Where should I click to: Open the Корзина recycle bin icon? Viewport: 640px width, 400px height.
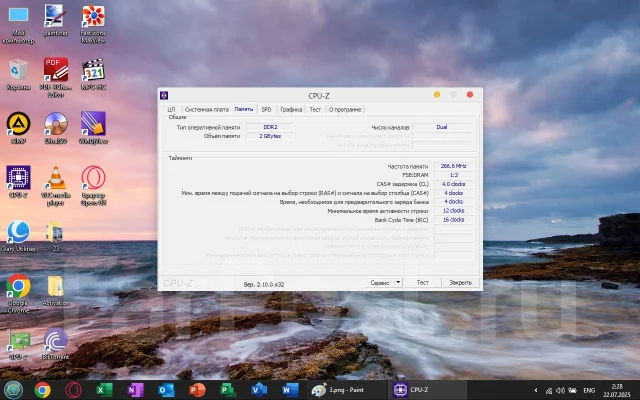(18, 74)
